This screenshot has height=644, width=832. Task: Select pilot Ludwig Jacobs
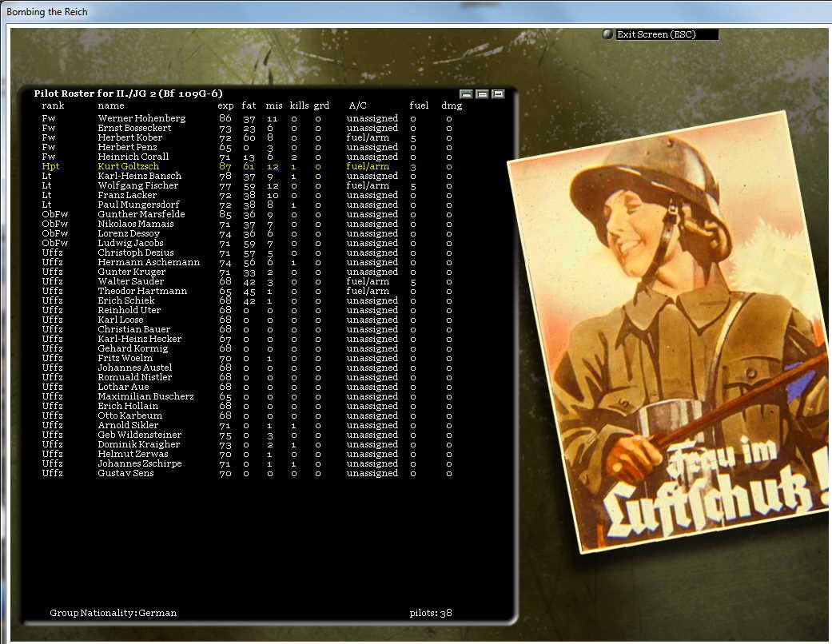(130, 242)
